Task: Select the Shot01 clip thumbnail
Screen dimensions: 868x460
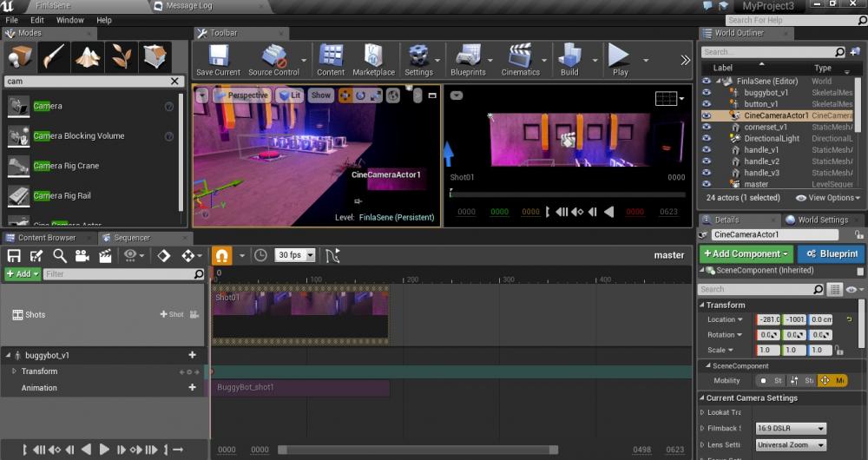Action: point(300,314)
